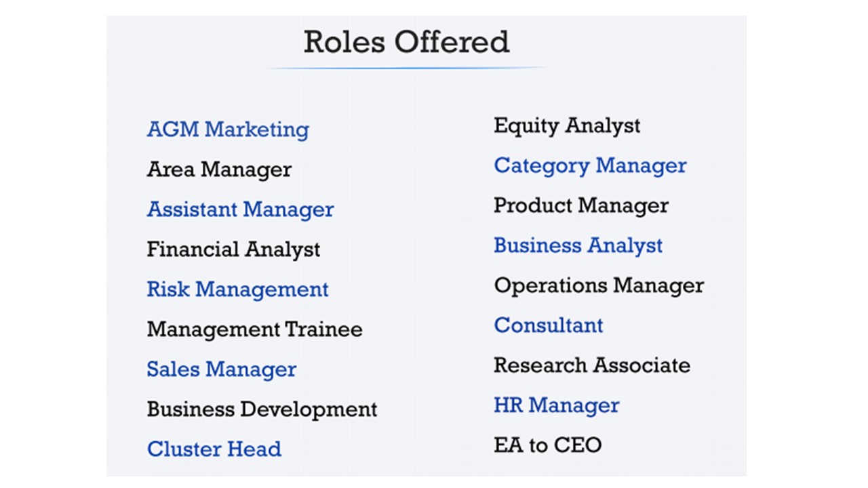
Task: Click the Business Analyst role link
Action: tap(578, 245)
